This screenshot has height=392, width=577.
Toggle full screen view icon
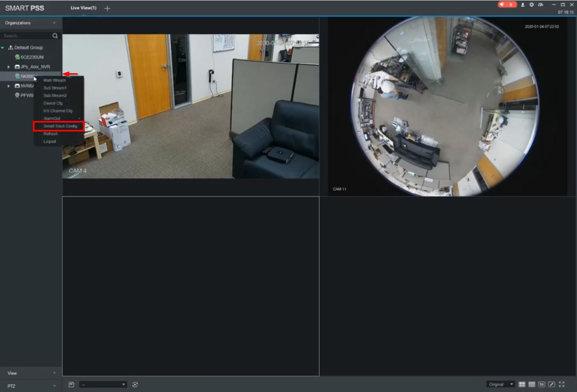tap(562, 384)
